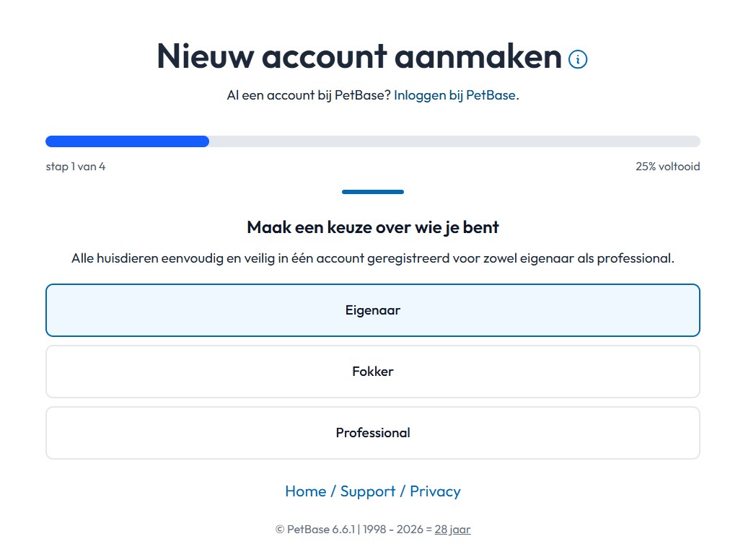
Task: Click the underlined '28 jaar' link
Action: coord(452,529)
